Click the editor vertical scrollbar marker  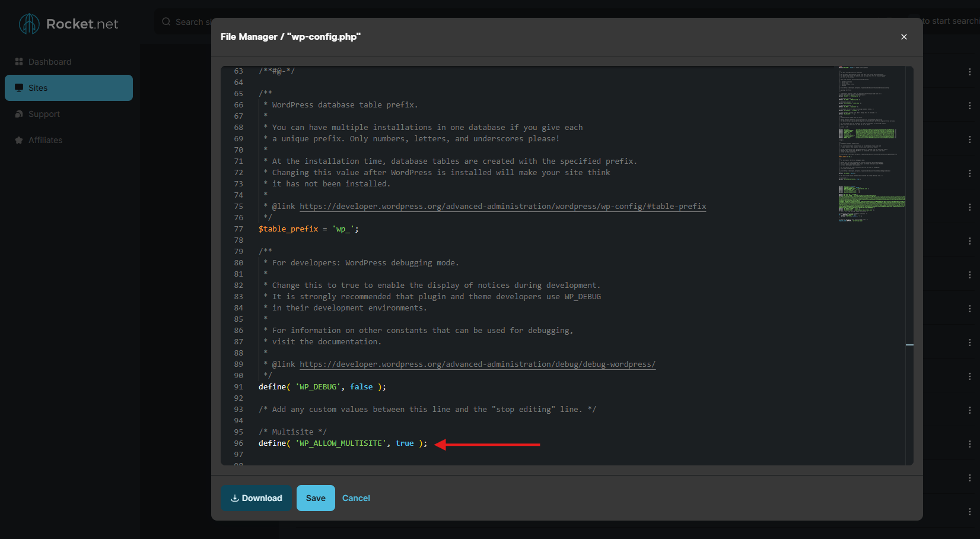pyautogui.click(x=909, y=344)
